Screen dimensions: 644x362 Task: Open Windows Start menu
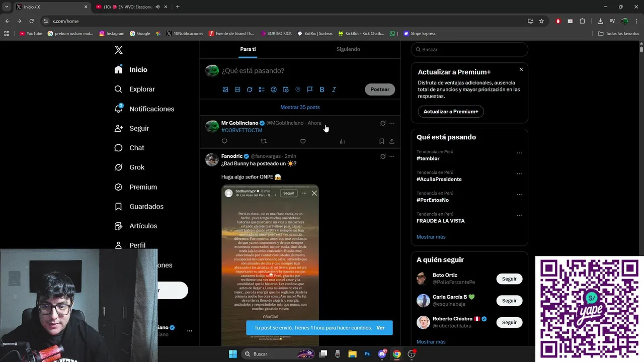click(x=233, y=354)
